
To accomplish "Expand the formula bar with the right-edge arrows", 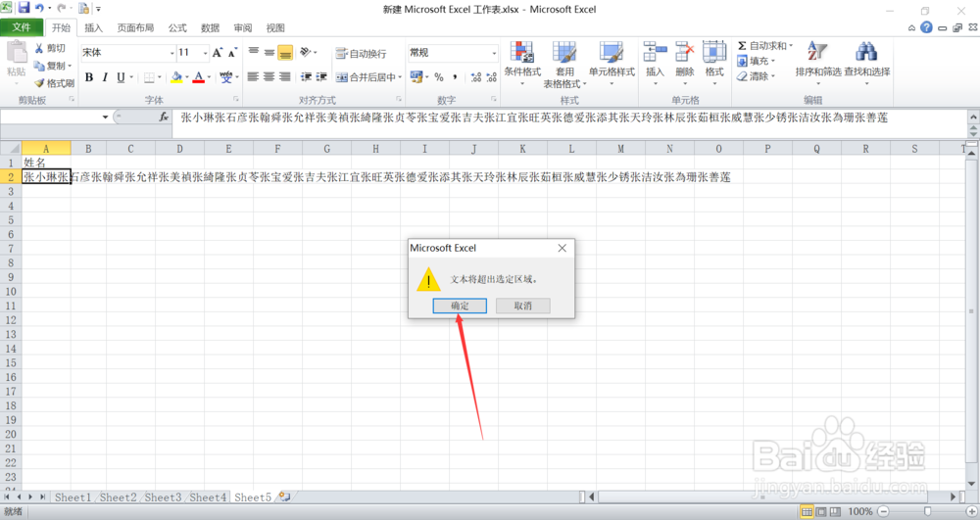I will 973,117.
